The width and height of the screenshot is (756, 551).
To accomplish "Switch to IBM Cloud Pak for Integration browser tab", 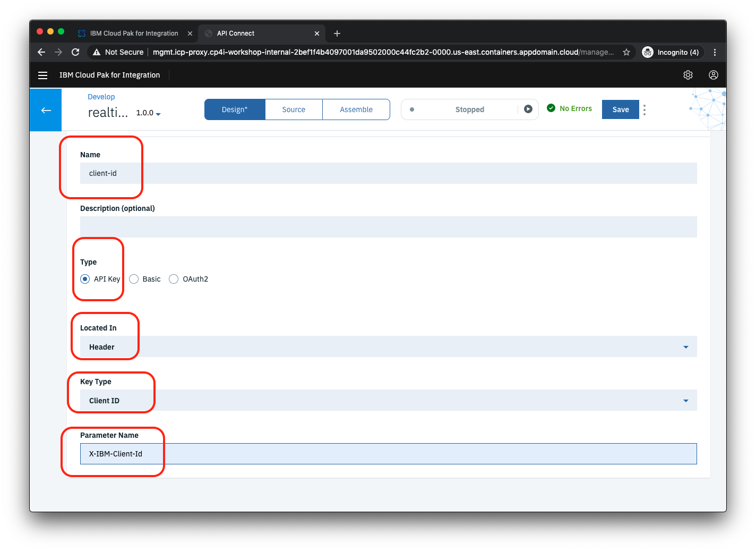I will [x=134, y=33].
